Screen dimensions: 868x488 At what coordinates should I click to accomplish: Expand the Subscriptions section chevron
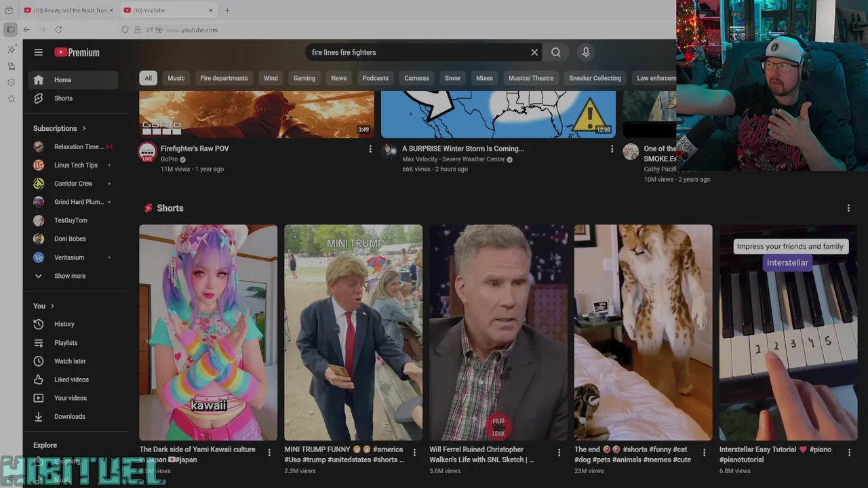tap(84, 128)
